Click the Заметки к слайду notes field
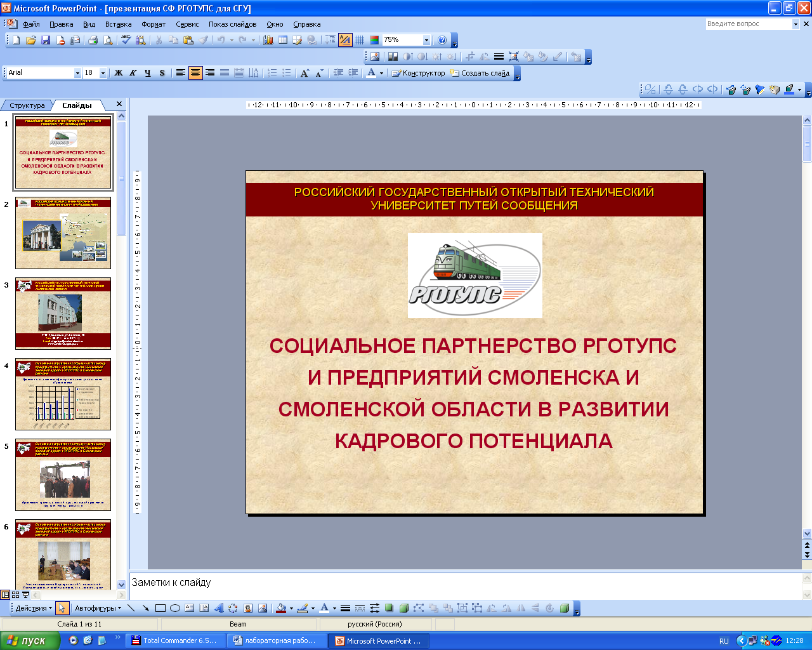The image size is (812, 650). coord(466,587)
